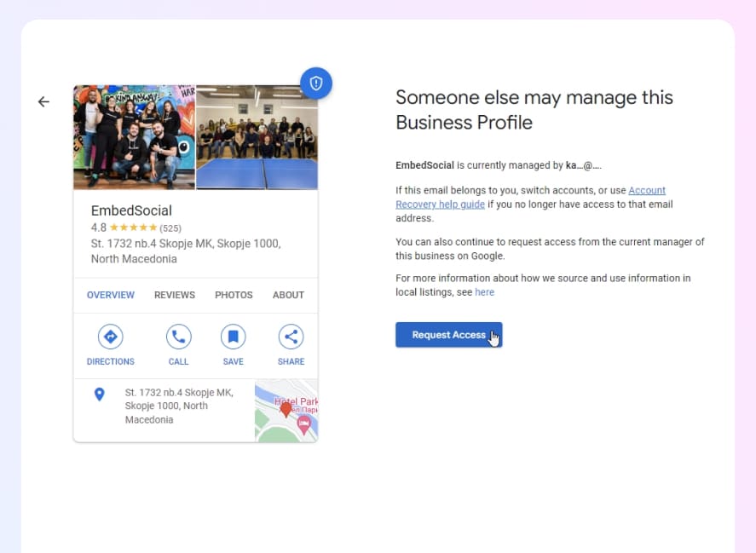
Task: Click the map preview thumbnail
Action: coord(286,411)
